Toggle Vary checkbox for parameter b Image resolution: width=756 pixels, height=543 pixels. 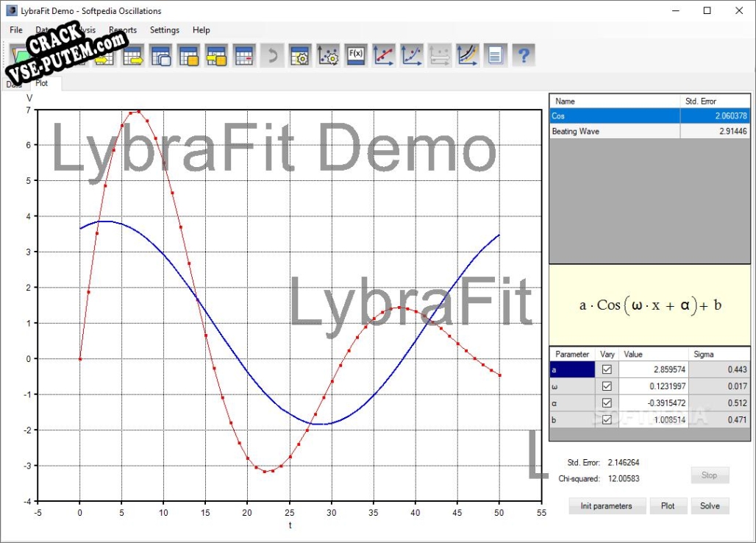click(x=607, y=419)
